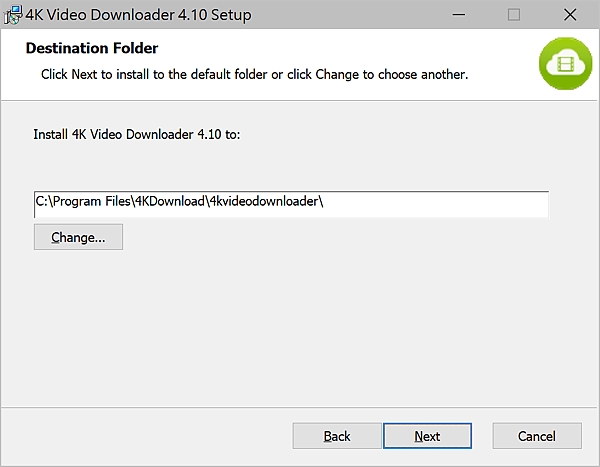This screenshot has height=467, width=600.
Task: Close the 4K Video Downloader Setup window
Action: (x=570, y=15)
